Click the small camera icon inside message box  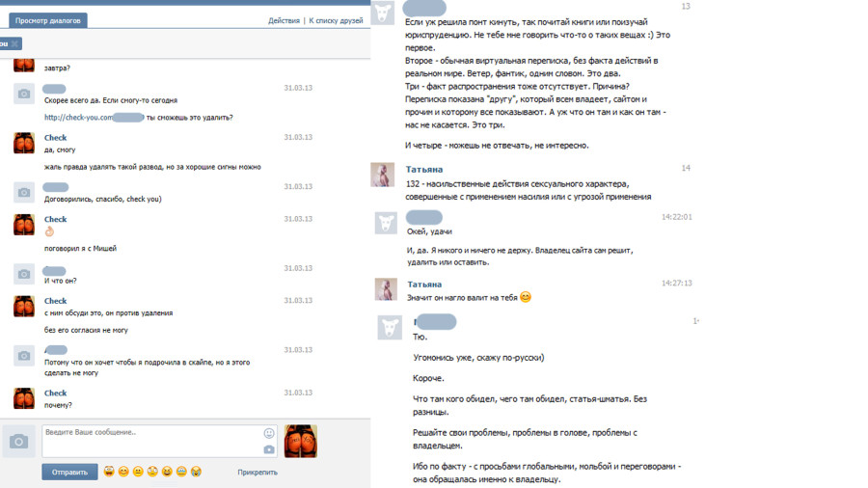[269, 449]
